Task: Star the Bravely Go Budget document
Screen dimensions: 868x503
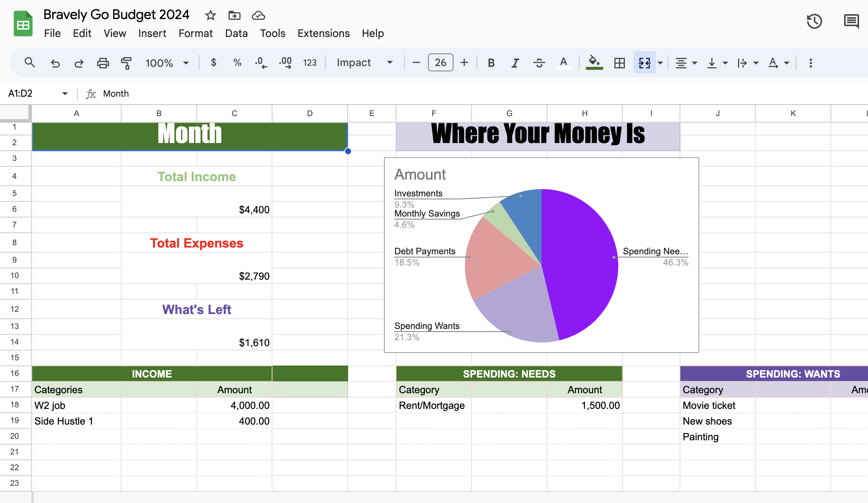Action: 210,15
